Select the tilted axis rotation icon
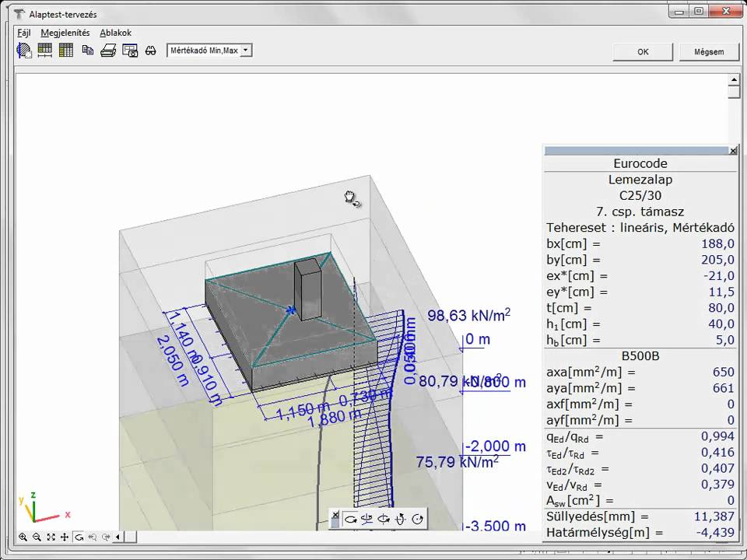747x560 pixels. pos(401,519)
